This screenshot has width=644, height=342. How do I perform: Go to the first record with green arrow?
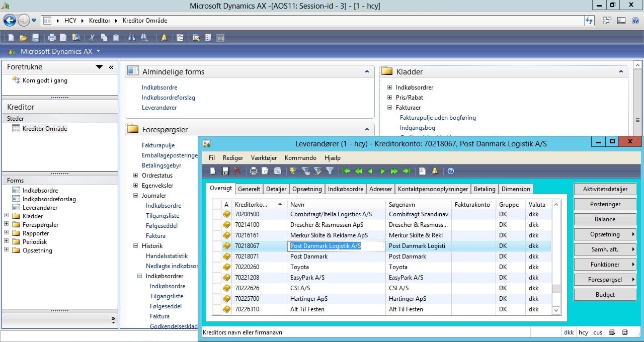pos(346,171)
